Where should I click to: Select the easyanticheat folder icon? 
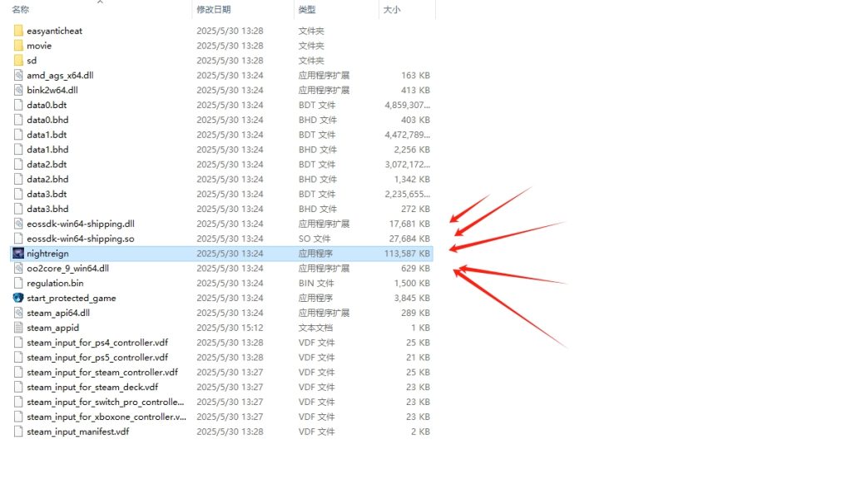(x=18, y=31)
